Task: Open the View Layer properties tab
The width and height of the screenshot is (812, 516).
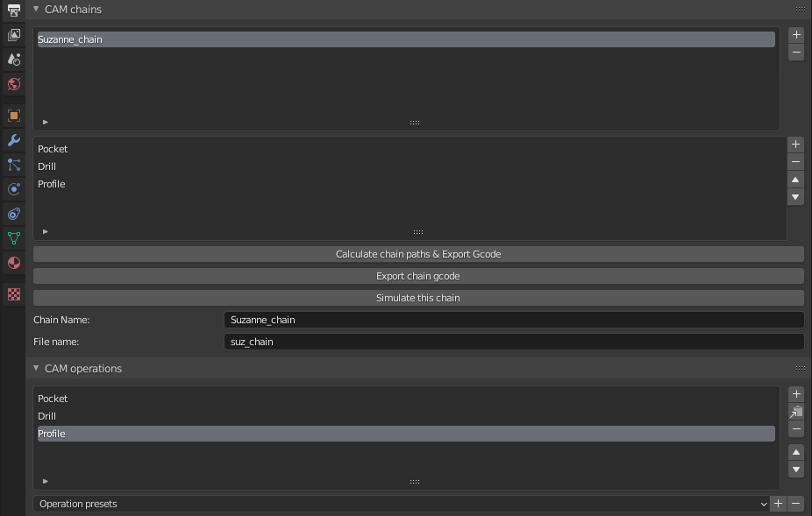Action: 13,35
